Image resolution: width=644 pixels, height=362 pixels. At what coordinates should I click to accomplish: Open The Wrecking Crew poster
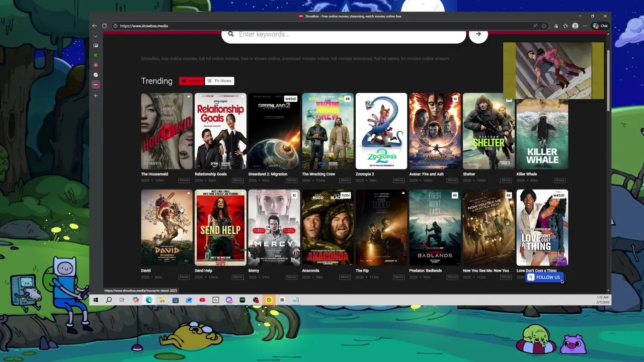click(x=328, y=131)
